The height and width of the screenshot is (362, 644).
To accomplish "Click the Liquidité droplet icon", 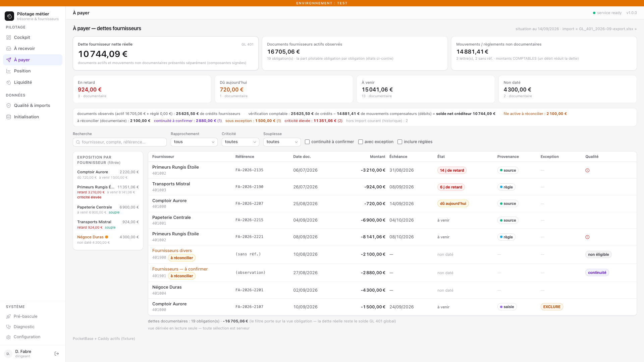I will (x=9, y=82).
